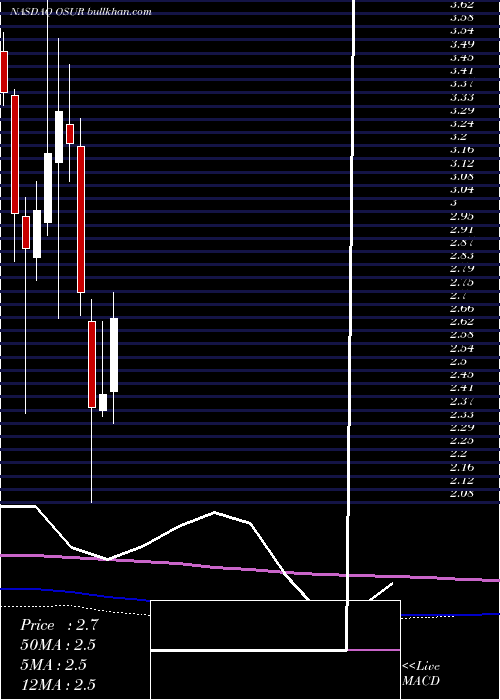
Task: Click the 3.12 price axis label
Action: 462,163
